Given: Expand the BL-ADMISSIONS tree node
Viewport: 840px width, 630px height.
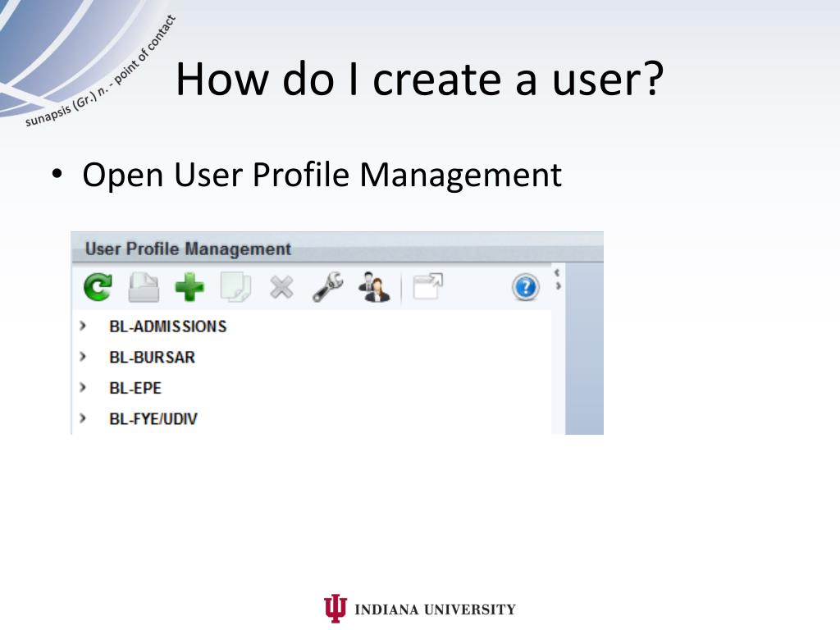Looking at the screenshot, I should pos(83,326).
